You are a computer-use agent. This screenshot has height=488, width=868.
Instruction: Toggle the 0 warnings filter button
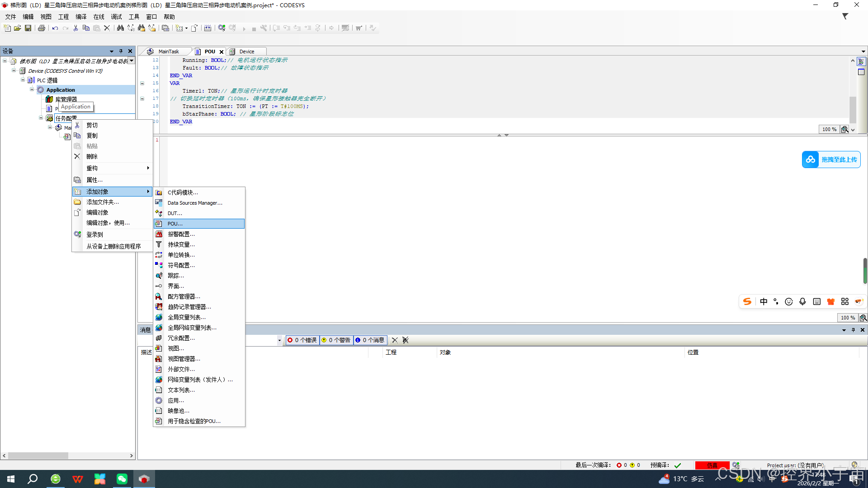(x=336, y=340)
